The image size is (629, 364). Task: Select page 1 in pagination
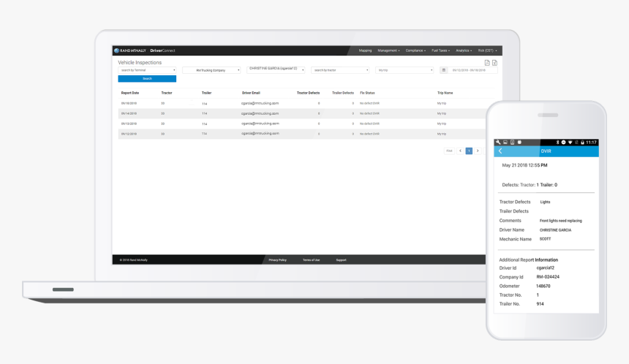[469, 151]
